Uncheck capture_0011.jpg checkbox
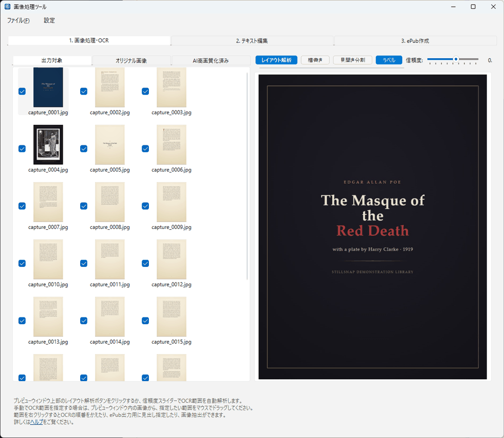The height and width of the screenshot is (438, 504). click(84, 263)
